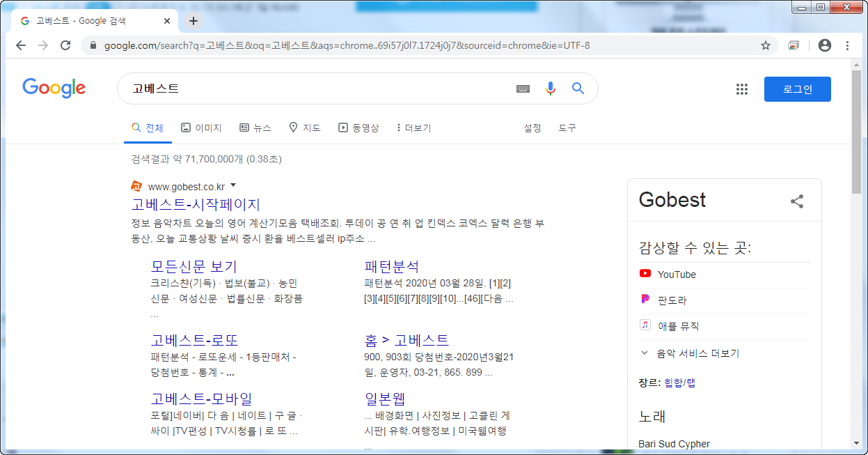This screenshot has width=868, height=455.
Task: Click the 로그인 button
Action: (x=797, y=89)
